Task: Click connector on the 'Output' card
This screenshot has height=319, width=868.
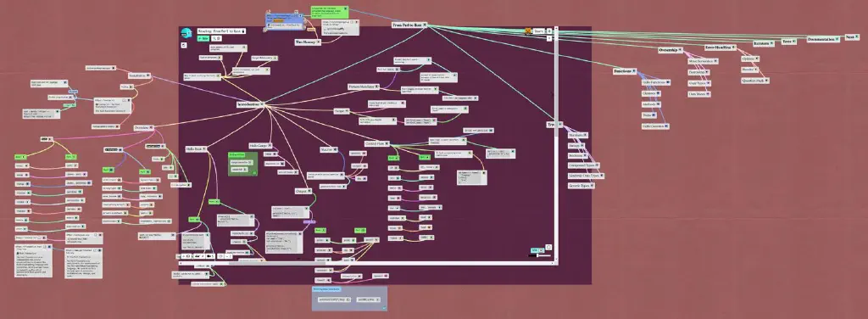Action: 310,191
